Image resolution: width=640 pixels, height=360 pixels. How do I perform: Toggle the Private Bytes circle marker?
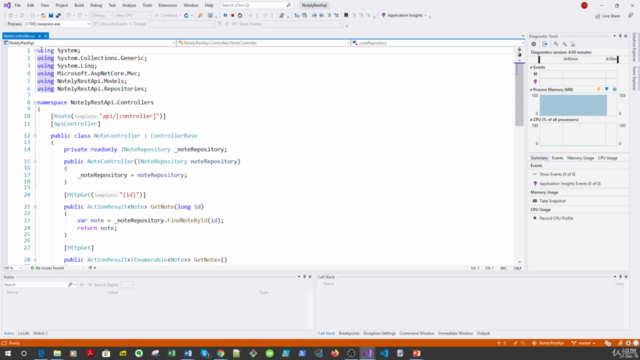614,89
